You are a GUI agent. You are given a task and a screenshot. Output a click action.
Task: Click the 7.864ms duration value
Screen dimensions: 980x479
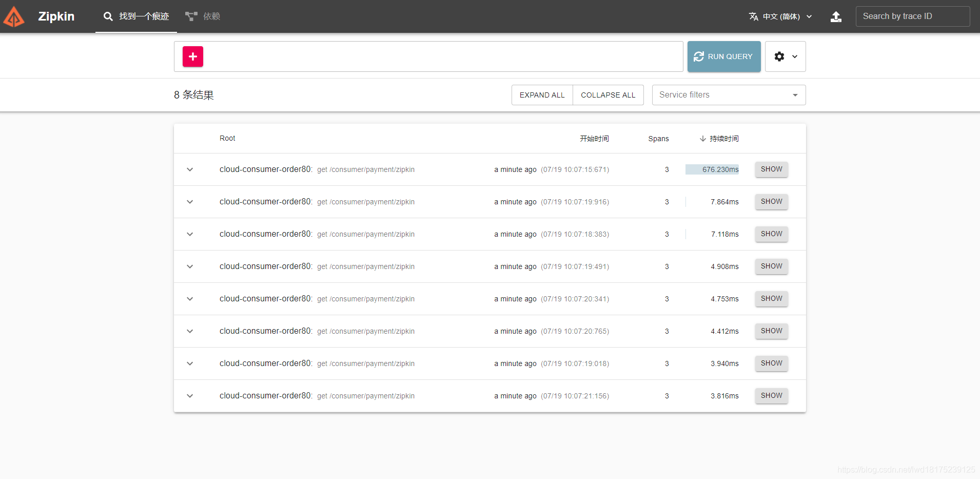pyautogui.click(x=724, y=202)
